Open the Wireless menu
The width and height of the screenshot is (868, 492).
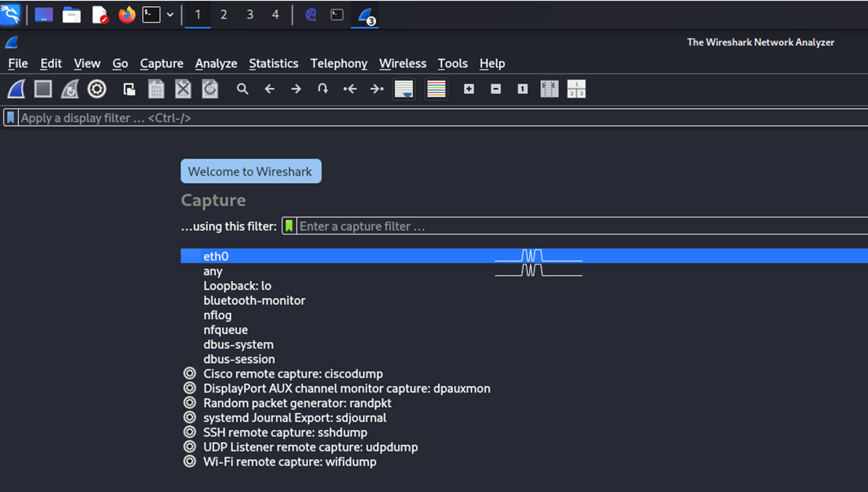pos(403,63)
